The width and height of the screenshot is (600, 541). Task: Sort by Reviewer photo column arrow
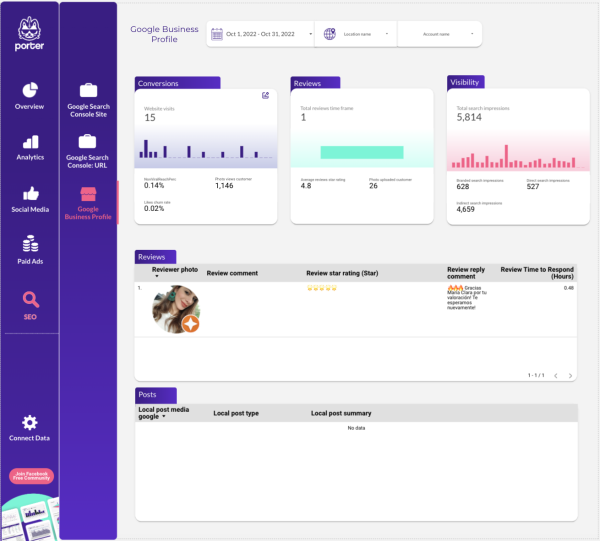click(157, 276)
